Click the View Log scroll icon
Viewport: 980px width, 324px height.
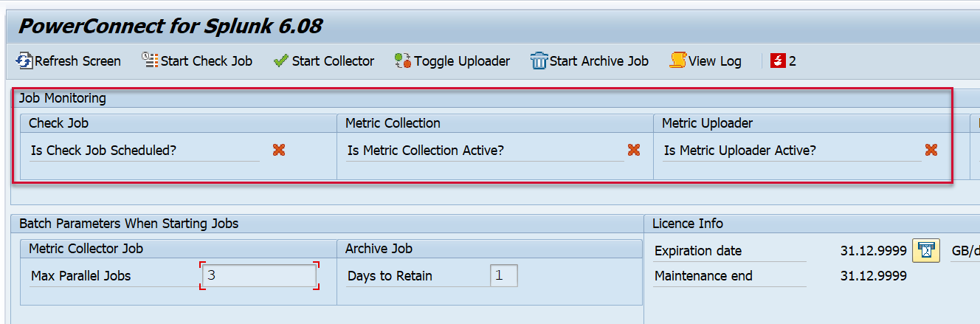click(677, 61)
